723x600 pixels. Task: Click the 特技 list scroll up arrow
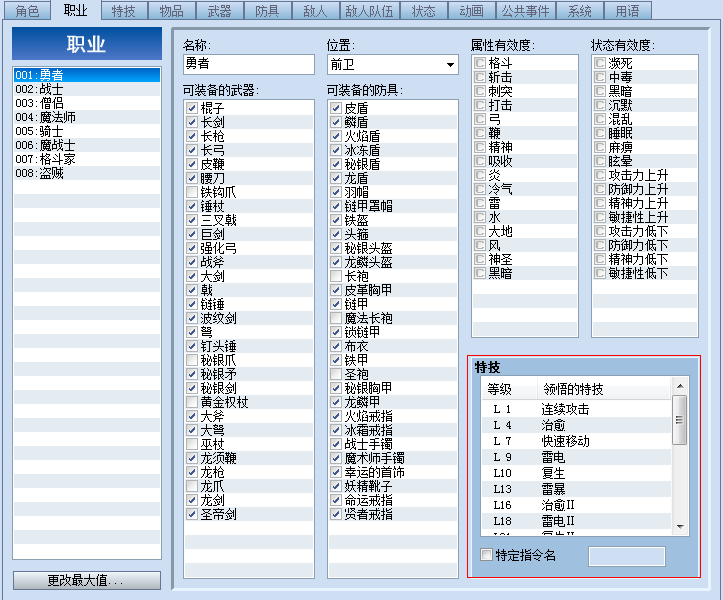[680, 386]
